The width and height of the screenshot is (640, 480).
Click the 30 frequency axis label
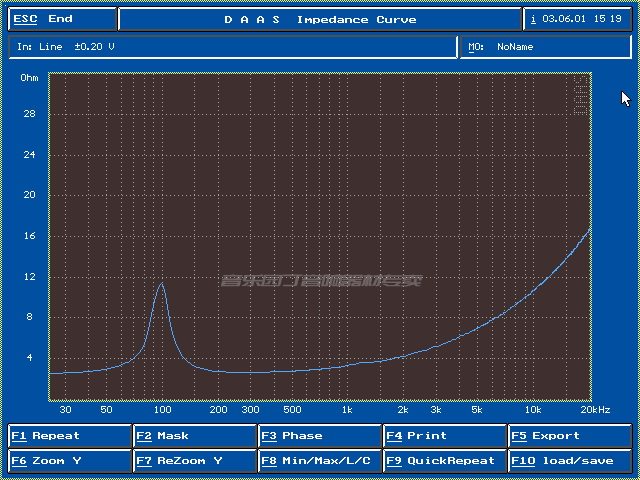[x=65, y=409]
